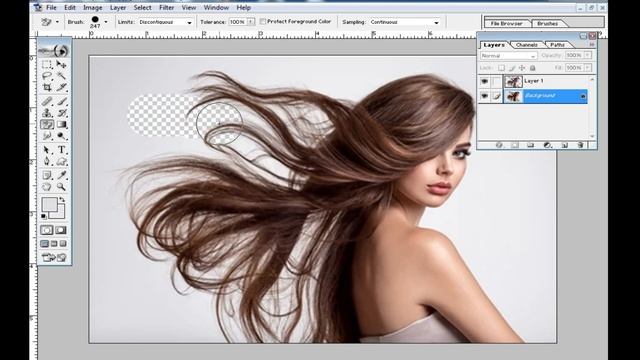Open the Filter menu
This screenshot has width=640, height=360.
(167, 7)
